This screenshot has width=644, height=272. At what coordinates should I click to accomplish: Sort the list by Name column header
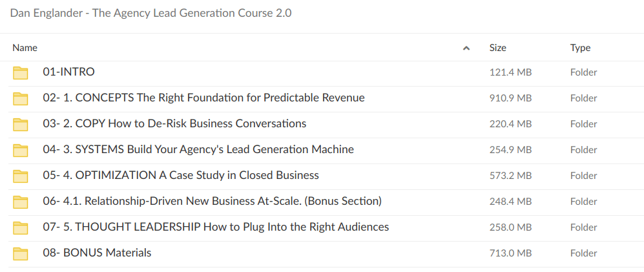25,48
